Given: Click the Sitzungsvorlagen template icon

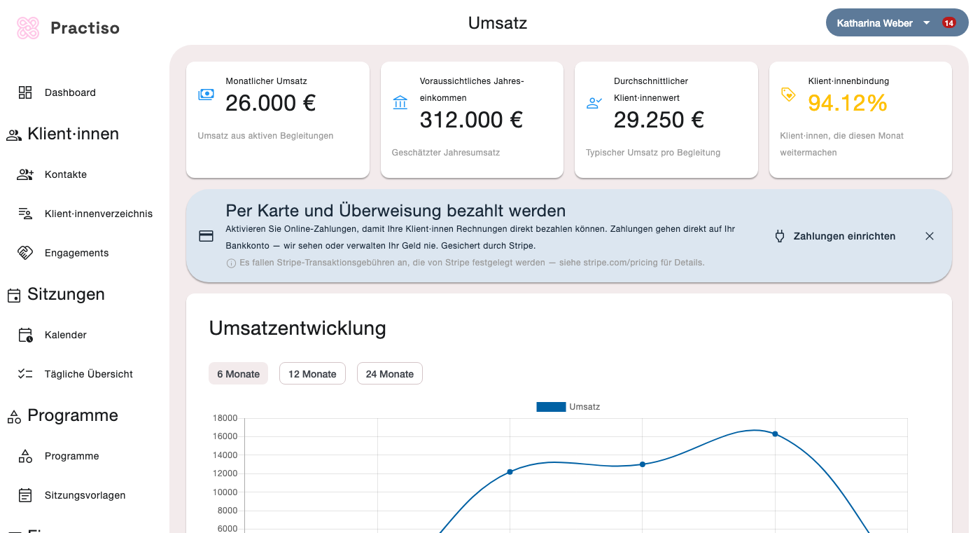Looking at the screenshot, I should point(25,495).
